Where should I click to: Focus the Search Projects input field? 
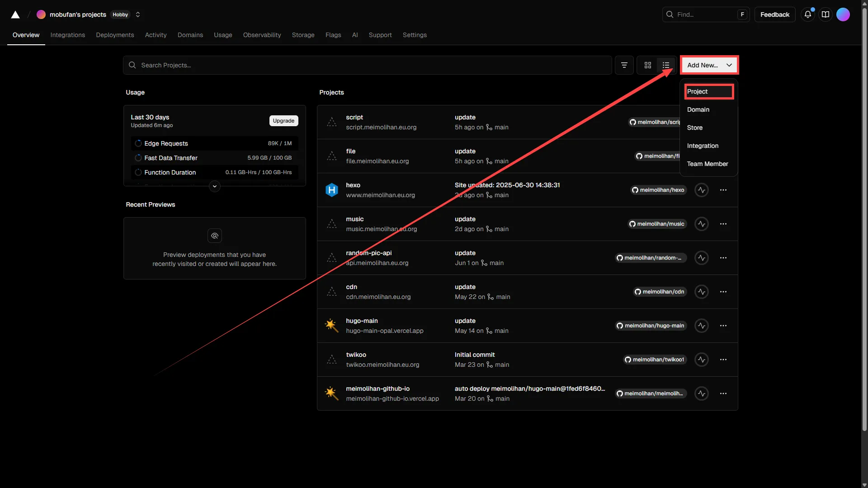point(367,65)
